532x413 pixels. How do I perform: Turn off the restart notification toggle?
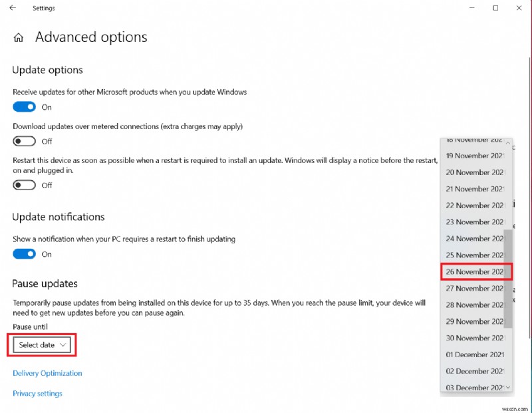point(24,254)
